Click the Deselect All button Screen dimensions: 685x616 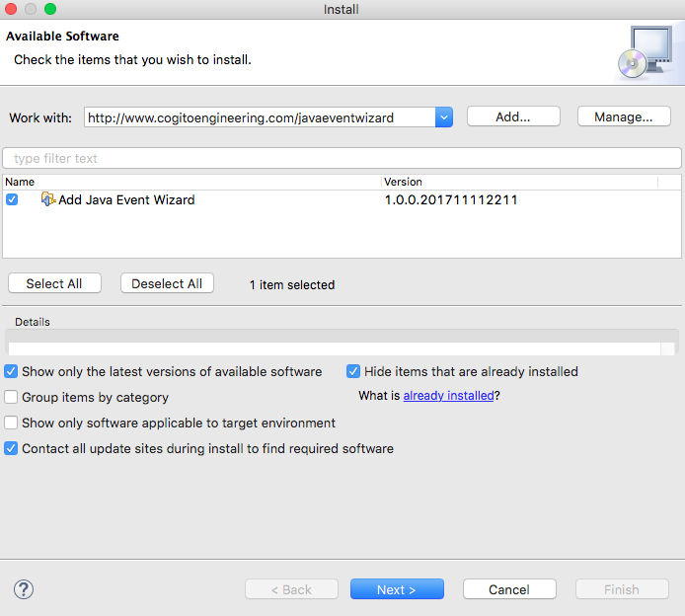[167, 283]
